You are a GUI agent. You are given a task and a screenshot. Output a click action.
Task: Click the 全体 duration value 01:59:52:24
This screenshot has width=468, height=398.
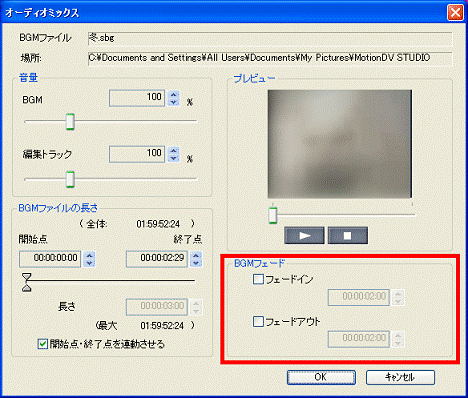pos(158,224)
